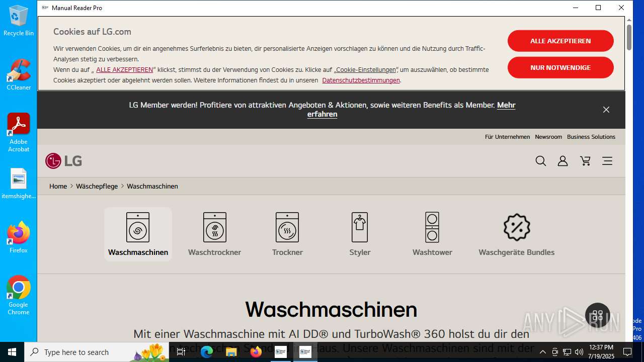Open Business Solutions link

tap(591, 137)
